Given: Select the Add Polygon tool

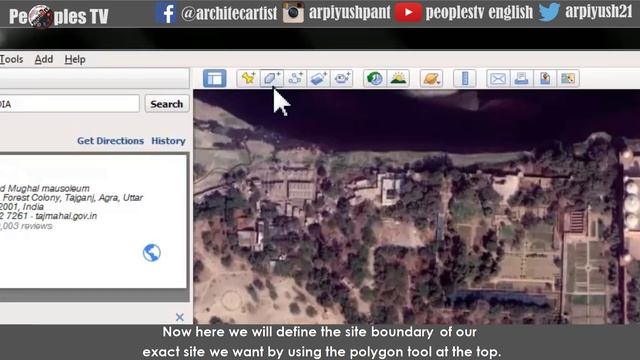Looking at the screenshot, I should tap(271, 78).
